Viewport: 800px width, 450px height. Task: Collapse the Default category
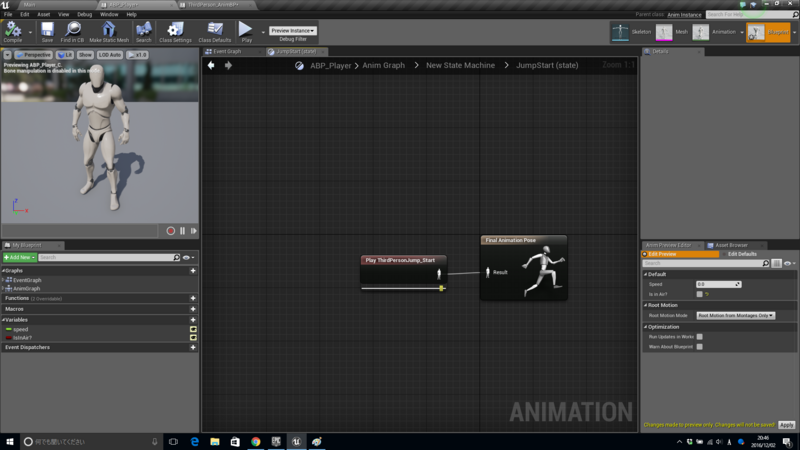[645, 274]
